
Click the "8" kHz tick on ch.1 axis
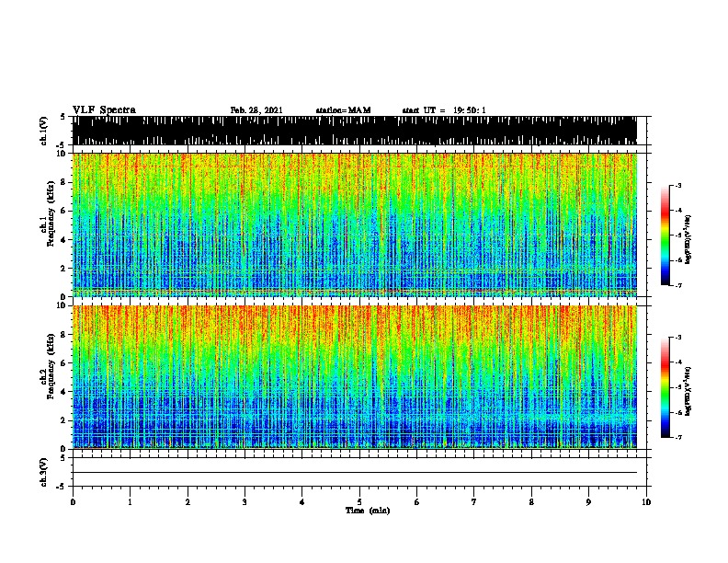click(63, 182)
